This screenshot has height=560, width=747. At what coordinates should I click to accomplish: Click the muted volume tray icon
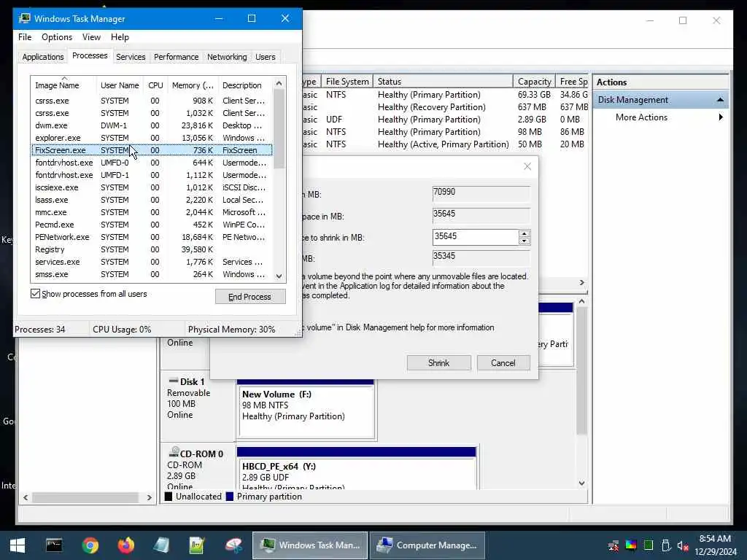pos(683,545)
